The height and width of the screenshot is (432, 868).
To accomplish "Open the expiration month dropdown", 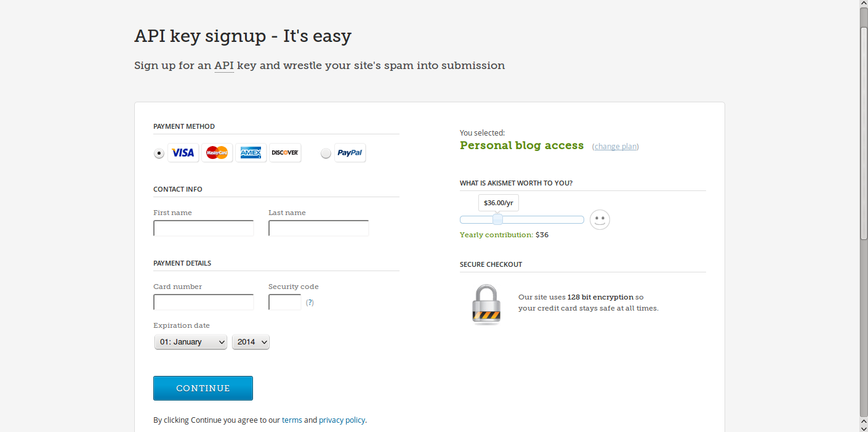I will [x=191, y=342].
